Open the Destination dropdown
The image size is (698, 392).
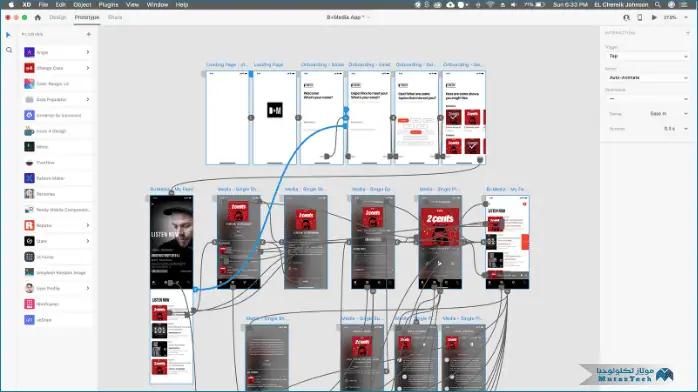(x=647, y=99)
